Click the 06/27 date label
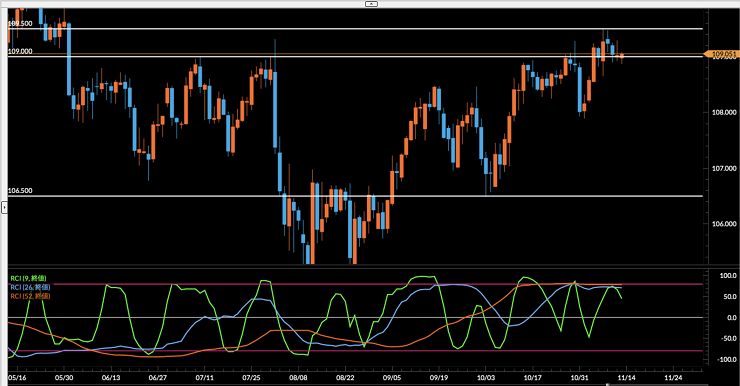The width and height of the screenshot is (740, 386). coord(158,378)
